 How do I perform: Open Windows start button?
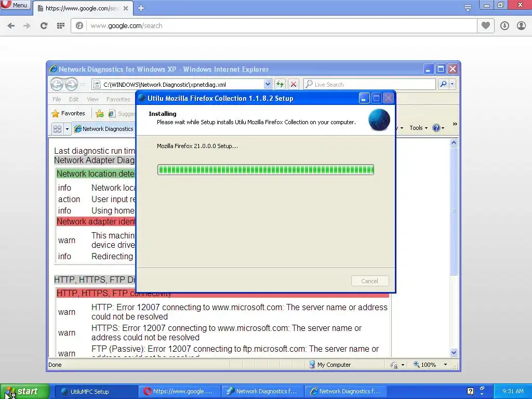24,391
